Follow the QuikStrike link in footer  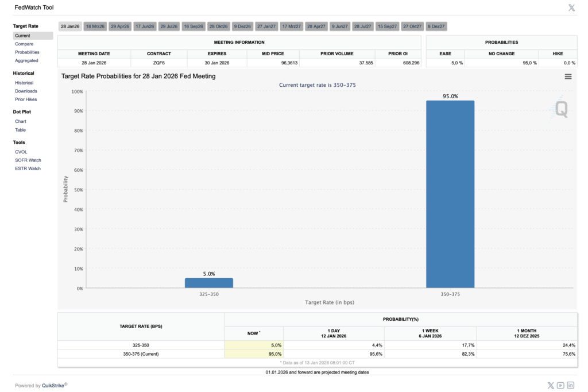click(x=53, y=386)
